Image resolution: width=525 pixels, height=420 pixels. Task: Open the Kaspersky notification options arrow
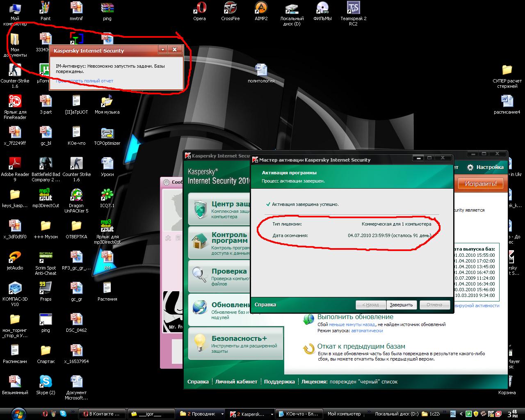pyautogui.click(x=163, y=50)
